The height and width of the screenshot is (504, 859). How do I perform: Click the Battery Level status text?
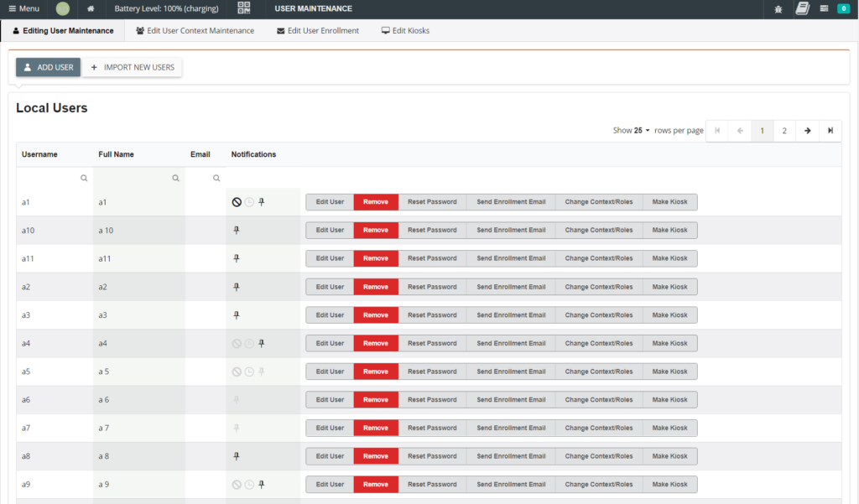(166, 8)
